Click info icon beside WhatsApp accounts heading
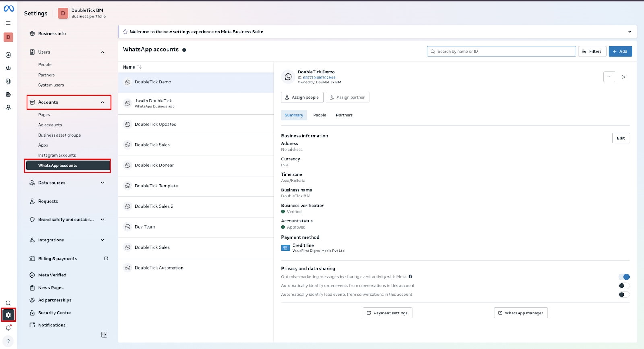The width and height of the screenshot is (644, 349). (x=184, y=50)
